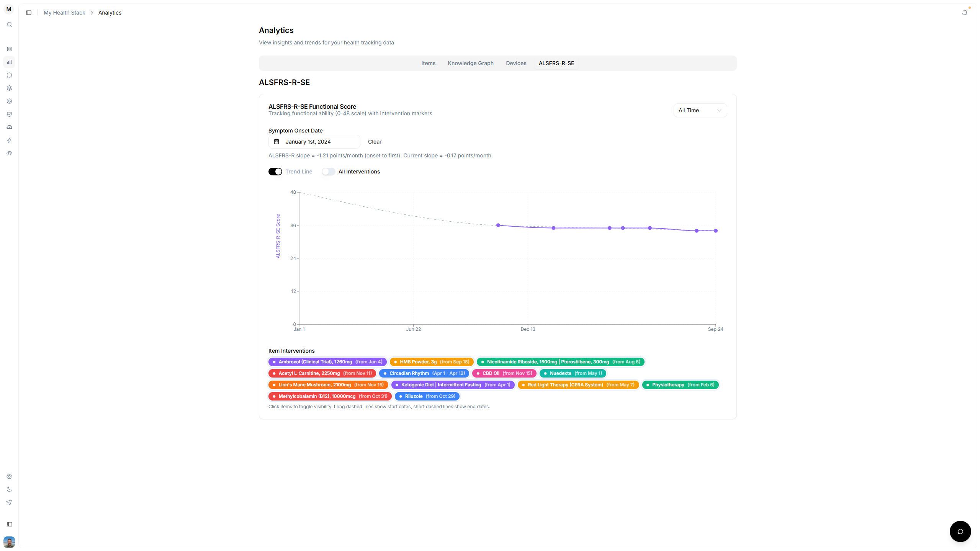980x551 pixels.
Task: Collapse sidebar with header panel icon
Action: click(x=29, y=13)
